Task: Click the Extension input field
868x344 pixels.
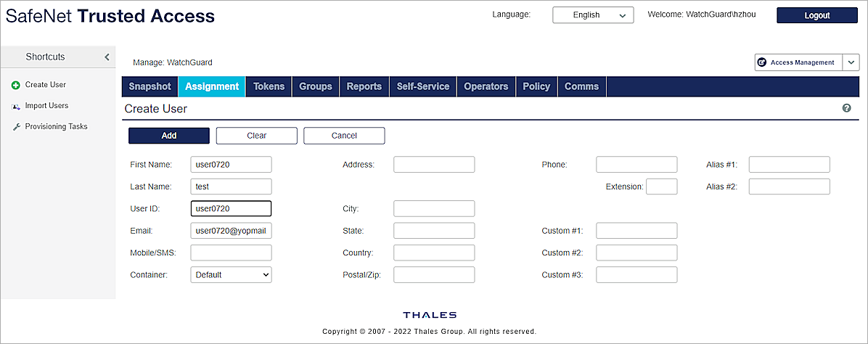Action: (x=661, y=187)
